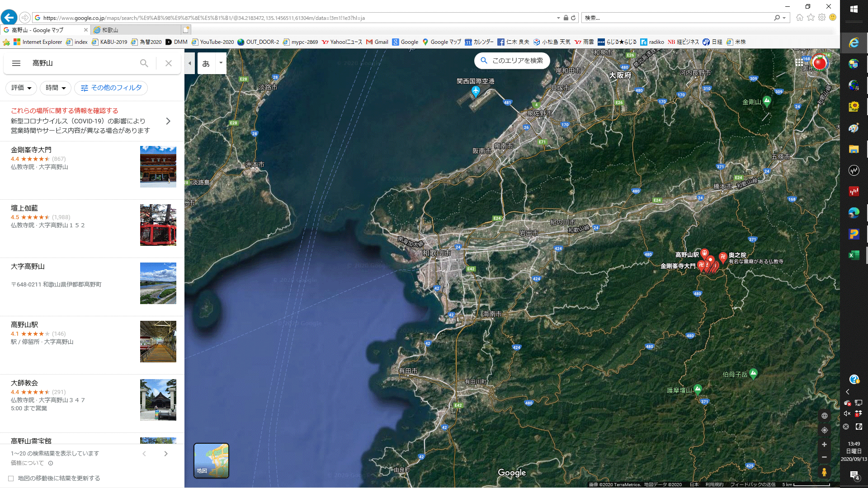Open a new browser tab

coord(186,30)
